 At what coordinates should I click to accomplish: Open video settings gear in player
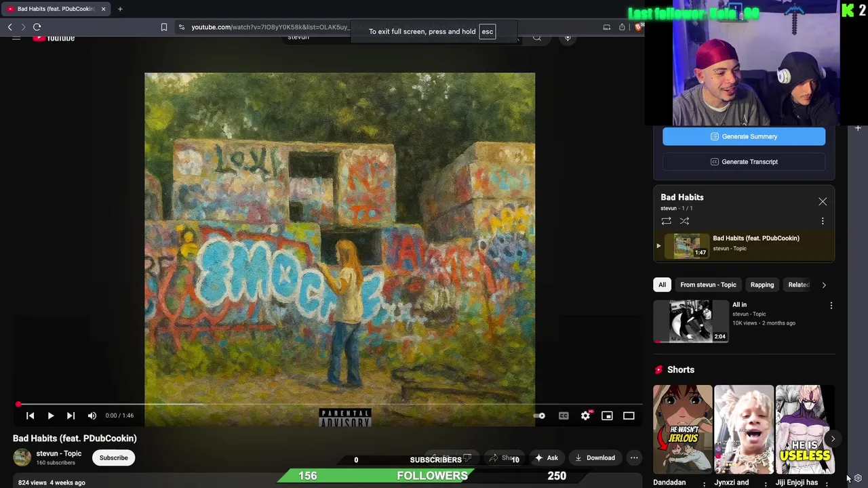click(x=586, y=415)
